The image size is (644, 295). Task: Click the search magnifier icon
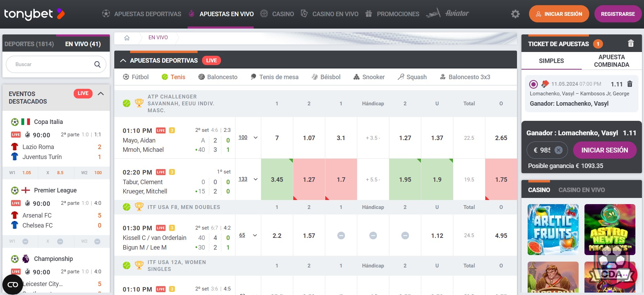(97, 64)
